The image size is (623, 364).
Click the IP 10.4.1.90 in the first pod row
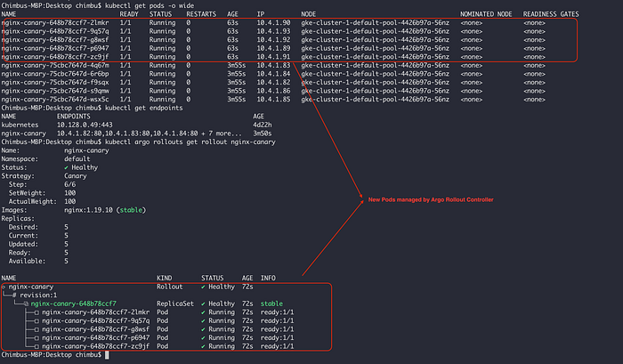(x=273, y=22)
